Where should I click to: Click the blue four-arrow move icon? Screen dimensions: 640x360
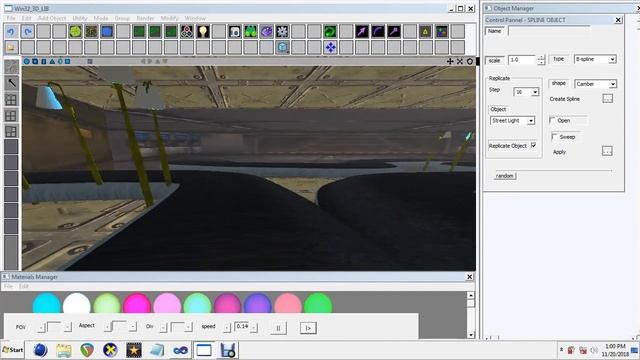pos(330,47)
